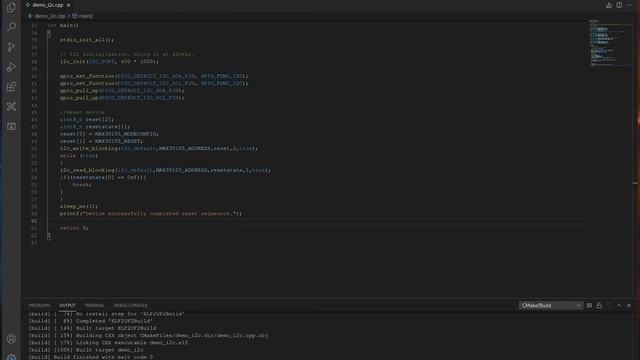Close the demo_i2c.cpp editor tab
640x360 pixels.
[x=69, y=5]
